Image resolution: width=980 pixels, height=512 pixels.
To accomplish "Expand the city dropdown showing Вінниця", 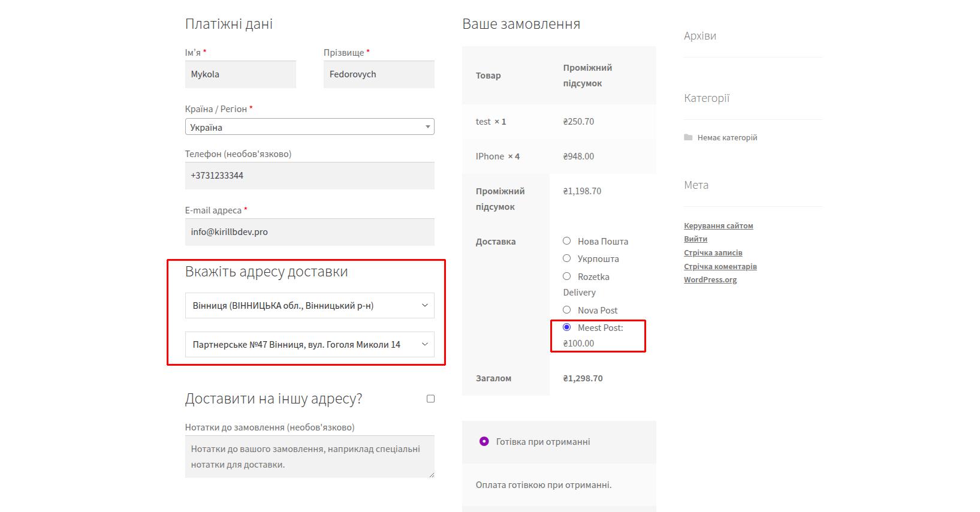I will 309,306.
